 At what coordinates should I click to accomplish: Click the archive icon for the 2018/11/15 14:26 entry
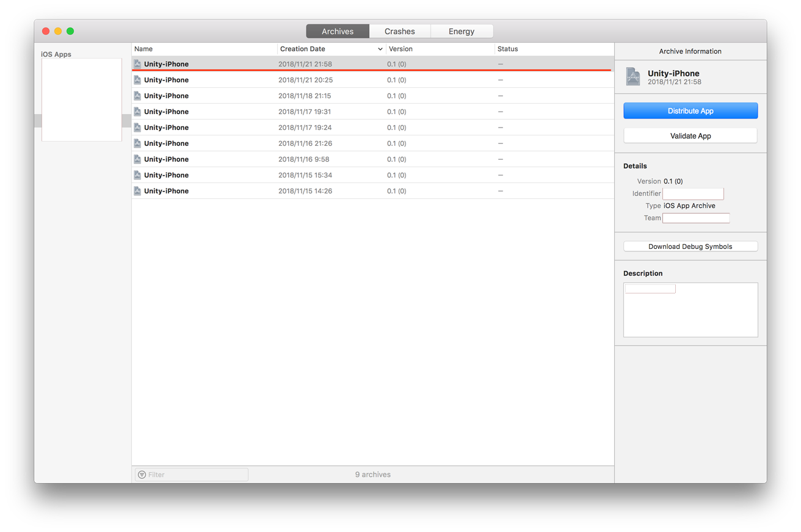click(137, 190)
